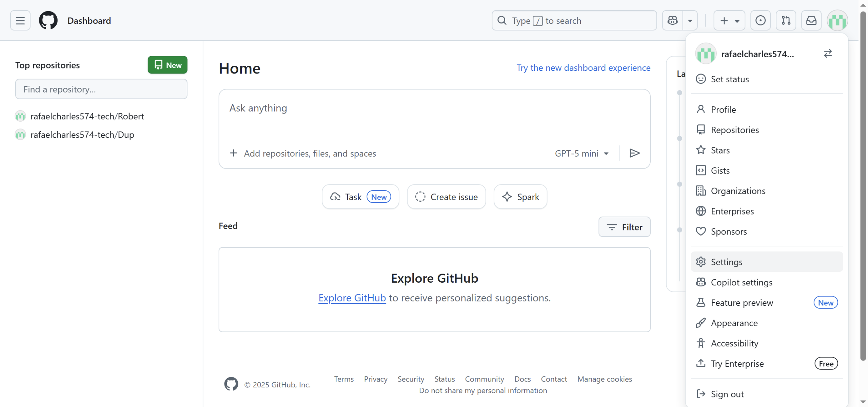
Task: Select Settings from the user menu
Action: [726, 262]
